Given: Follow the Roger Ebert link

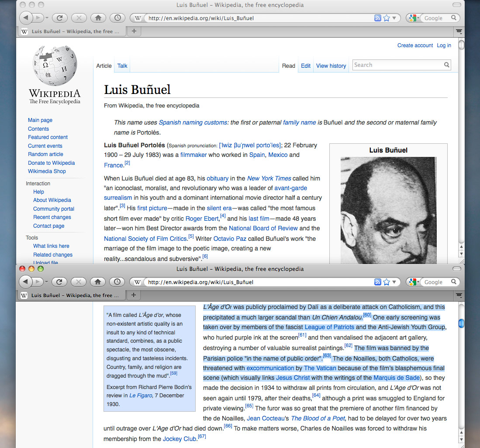Looking at the screenshot, I should 202,219.
